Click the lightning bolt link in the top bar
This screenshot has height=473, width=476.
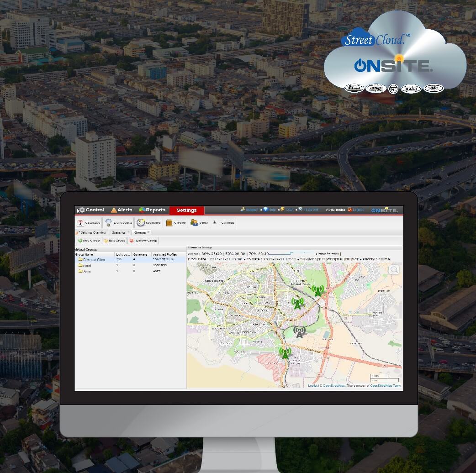click(287, 210)
